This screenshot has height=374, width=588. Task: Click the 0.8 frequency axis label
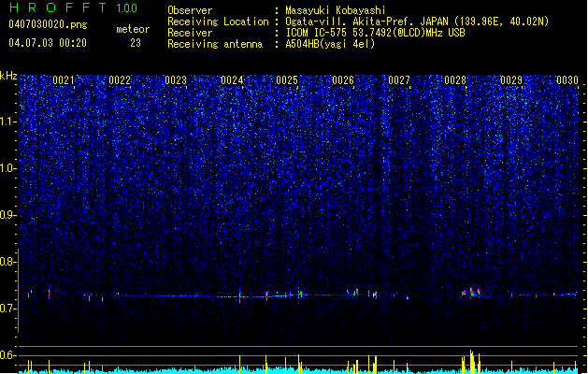pos(8,262)
